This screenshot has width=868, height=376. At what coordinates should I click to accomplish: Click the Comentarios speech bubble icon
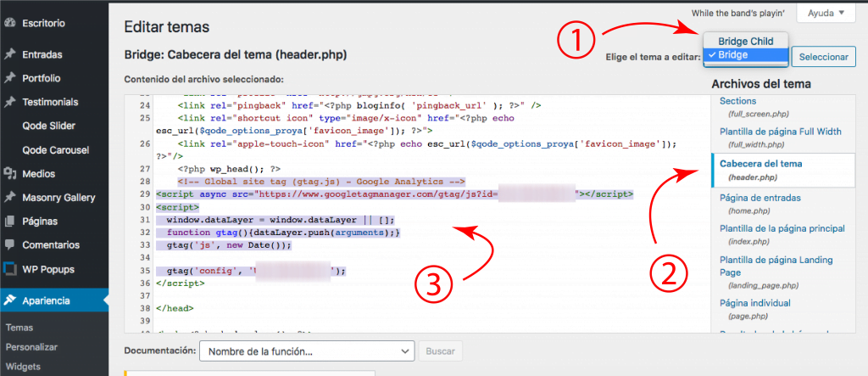point(9,244)
